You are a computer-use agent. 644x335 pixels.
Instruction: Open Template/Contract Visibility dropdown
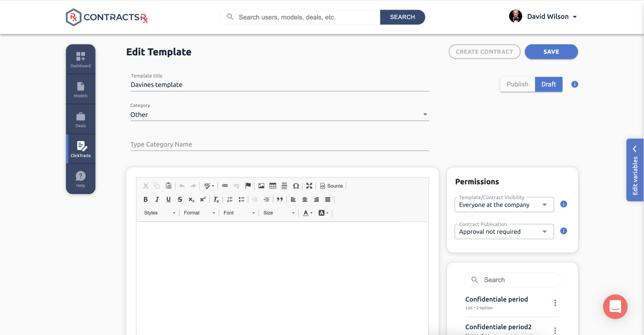click(504, 205)
